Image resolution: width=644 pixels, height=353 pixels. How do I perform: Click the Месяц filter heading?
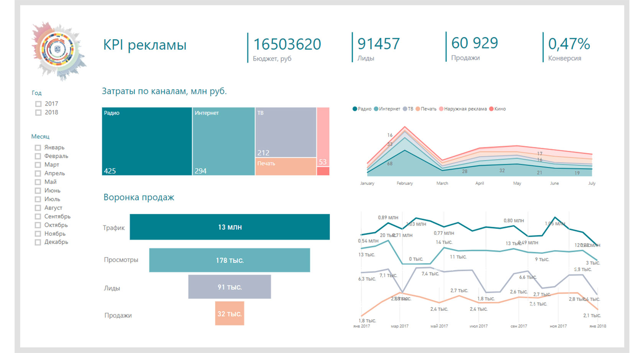tap(40, 137)
